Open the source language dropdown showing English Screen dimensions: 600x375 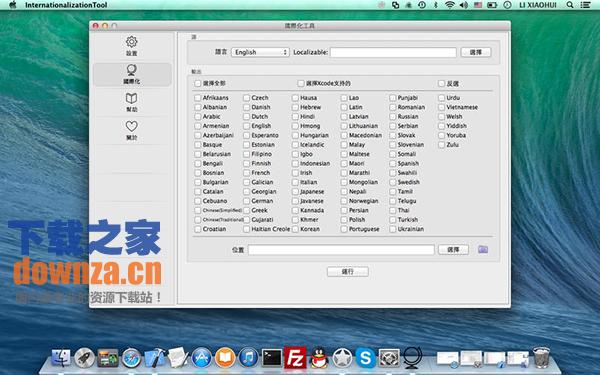pyautogui.click(x=260, y=52)
